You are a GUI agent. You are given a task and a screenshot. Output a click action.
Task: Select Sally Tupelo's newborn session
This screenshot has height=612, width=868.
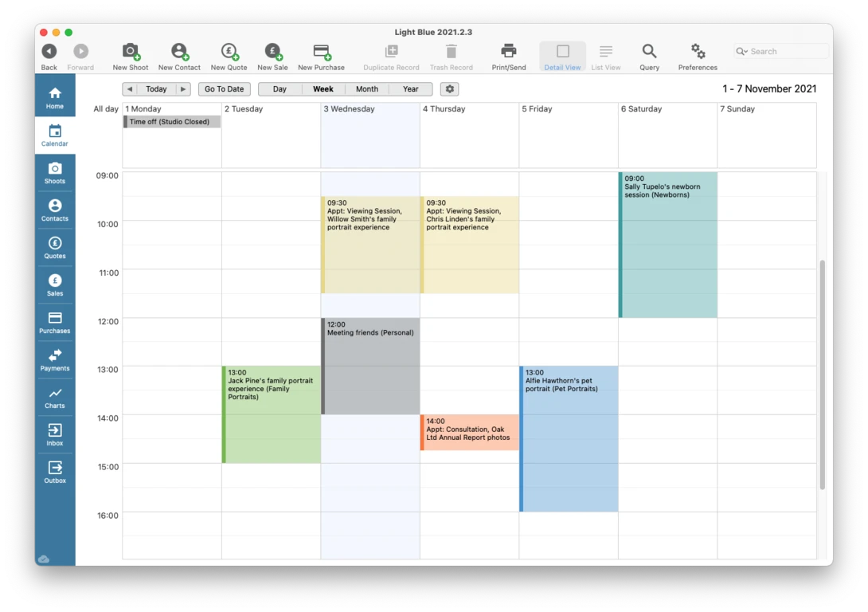tap(667, 245)
